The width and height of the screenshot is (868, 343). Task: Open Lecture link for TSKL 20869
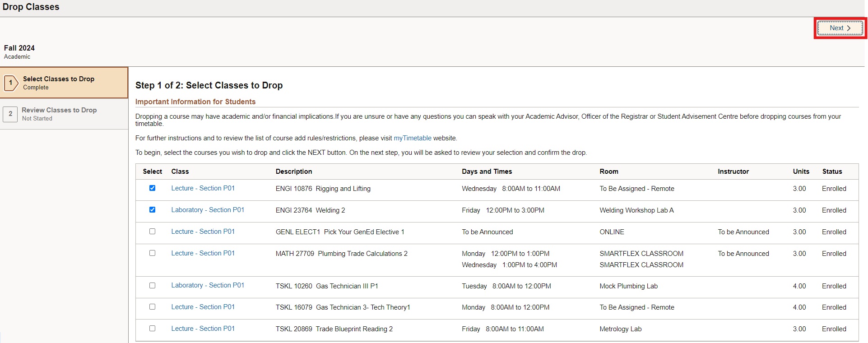tap(203, 329)
